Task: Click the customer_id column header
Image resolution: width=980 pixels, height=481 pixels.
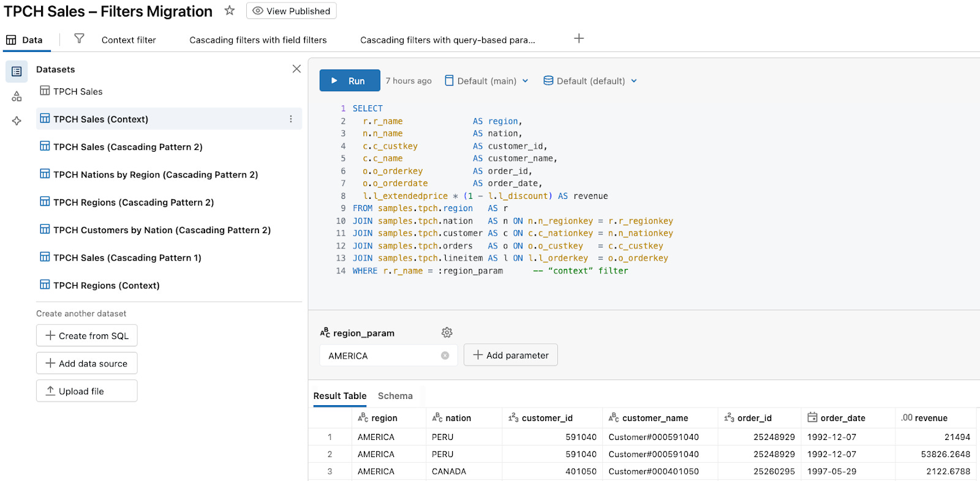Action: click(552, 418)
